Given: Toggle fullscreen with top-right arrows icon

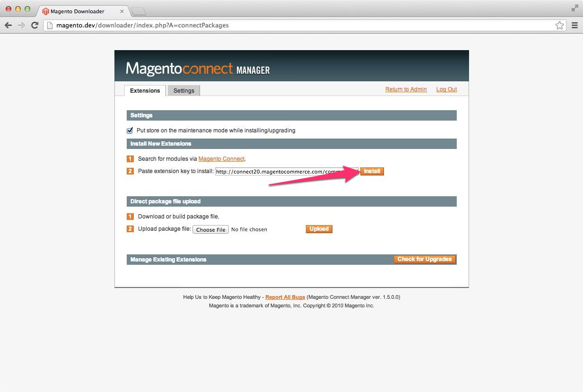Looking at the screenshot, I should click(574, 8).
